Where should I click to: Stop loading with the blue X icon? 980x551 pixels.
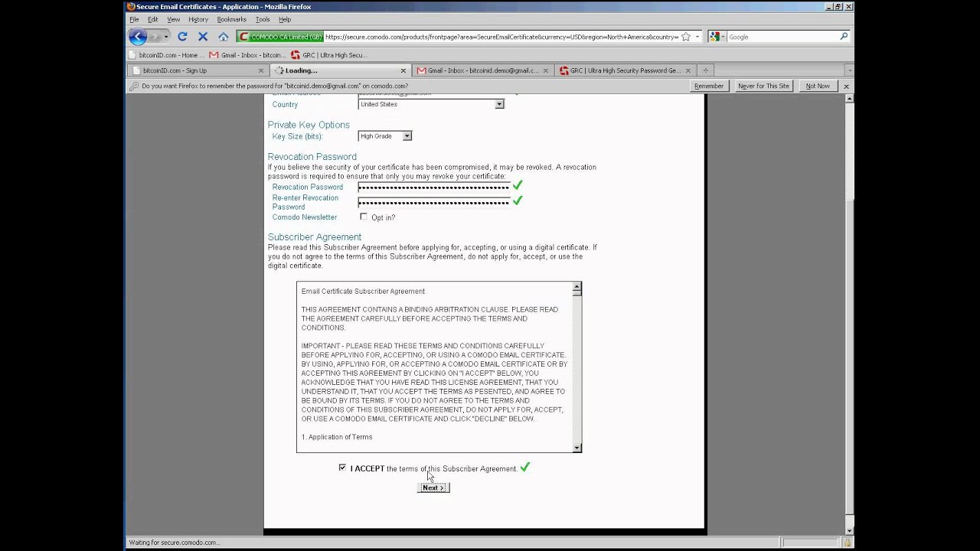(x=203, y=37)
